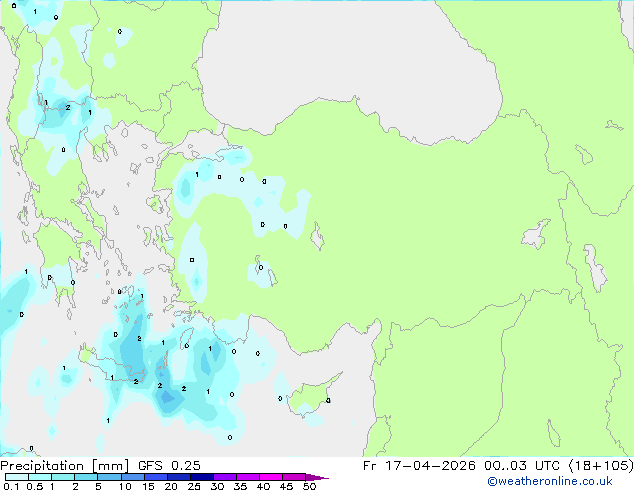Click the 45–50 mm legend color swatch
Image resolution: width=634 pixels, height=490 pixels.
(294, 477)
